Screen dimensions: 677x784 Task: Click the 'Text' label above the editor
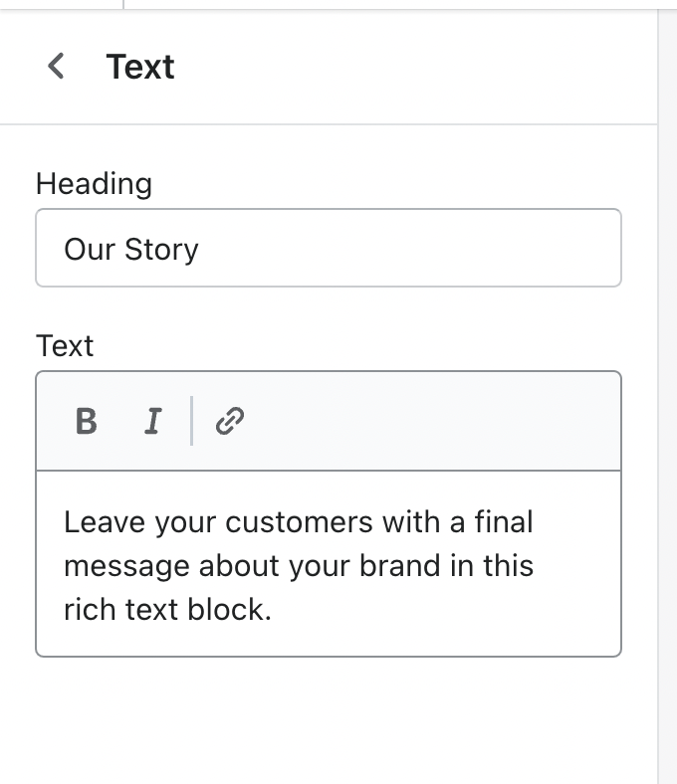pyautogui.click(x=65, y=346)
